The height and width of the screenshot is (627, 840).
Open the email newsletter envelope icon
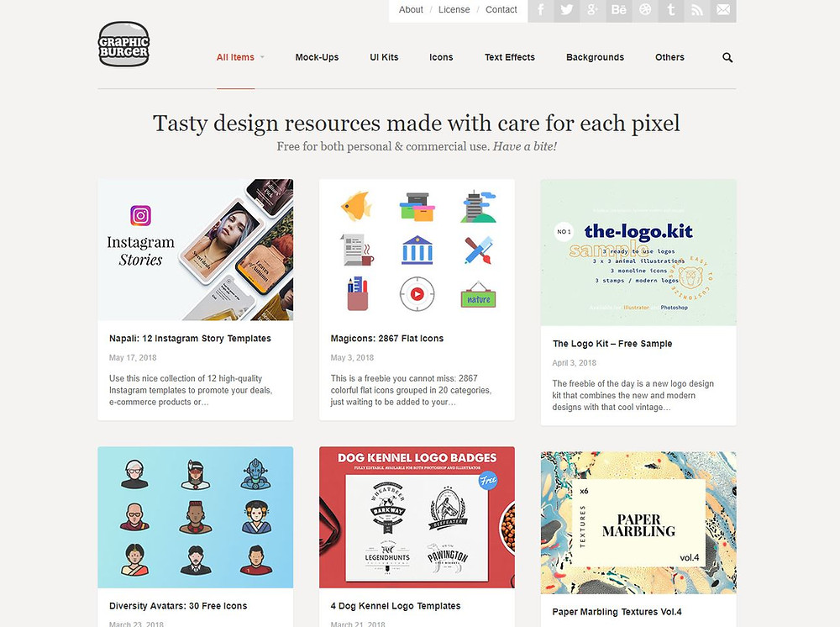tap(723, 9)
